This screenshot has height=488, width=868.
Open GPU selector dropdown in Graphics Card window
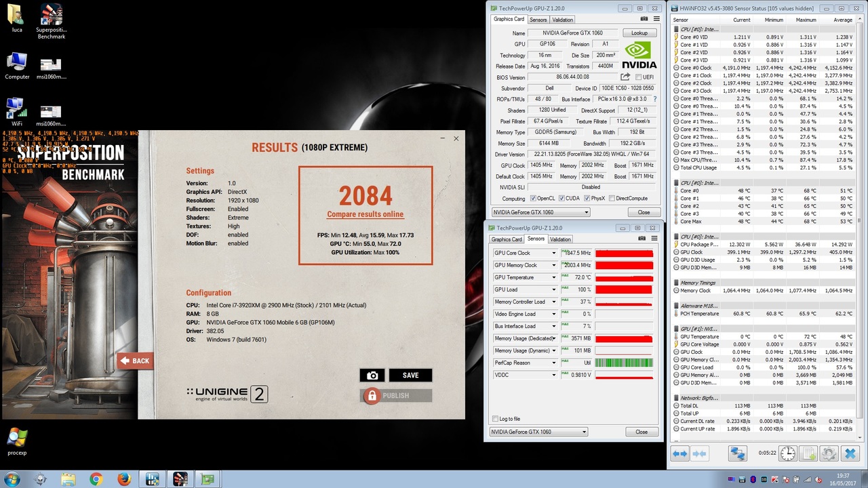click(x=540, y=212)
